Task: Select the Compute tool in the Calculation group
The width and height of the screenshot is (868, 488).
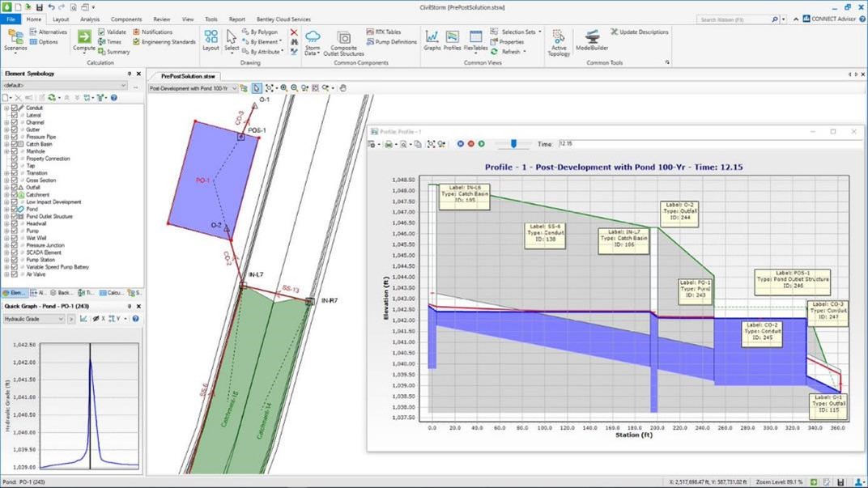Action: (x=84, y=36)
